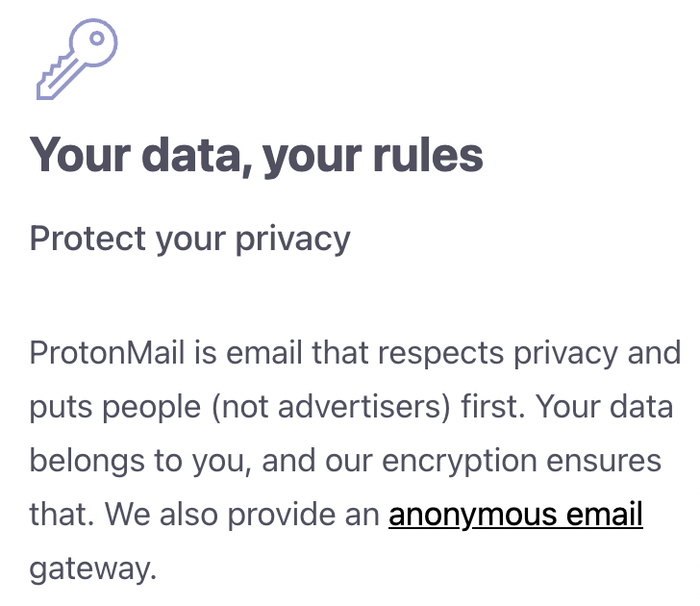Select the "Protect your privacy" subheading
The image size is (700, 606).
[x=189, y=238]
